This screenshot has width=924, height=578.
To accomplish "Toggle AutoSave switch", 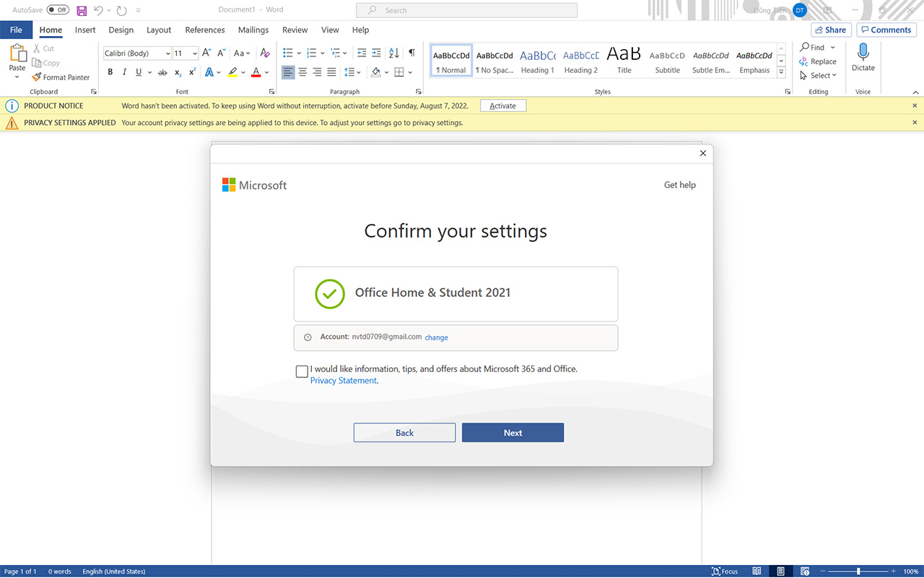I will (x=58, y=10).
